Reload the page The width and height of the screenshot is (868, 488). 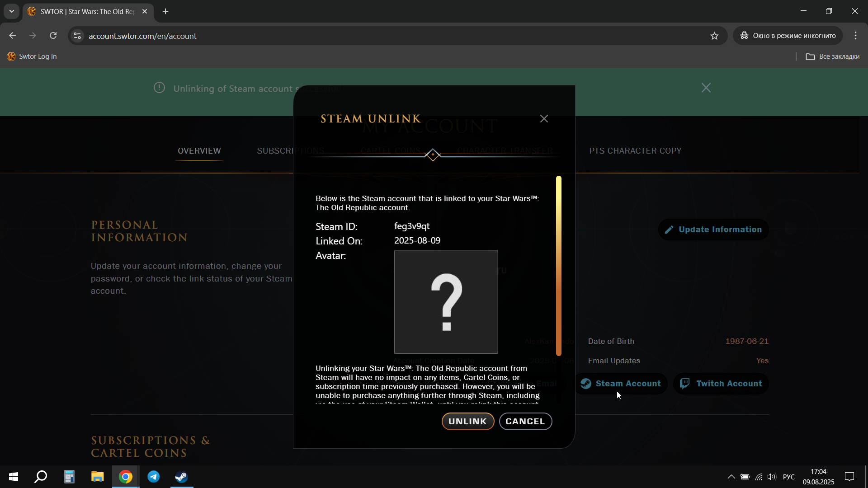point(53,36)
